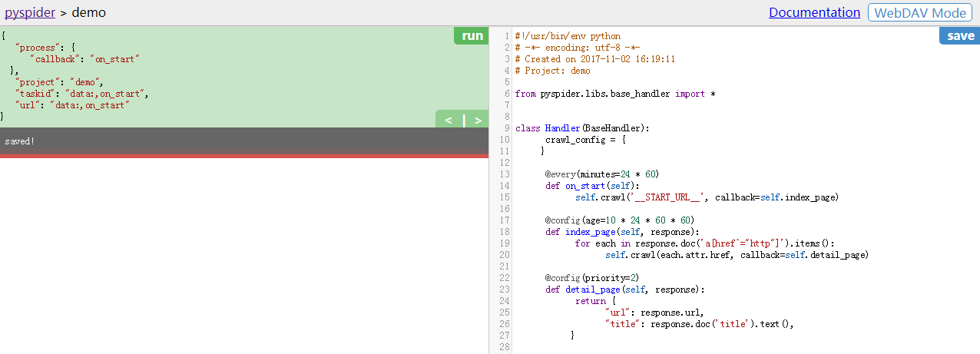
Task: Click the 'def index_page(self, response)' line
Action: 622,232
